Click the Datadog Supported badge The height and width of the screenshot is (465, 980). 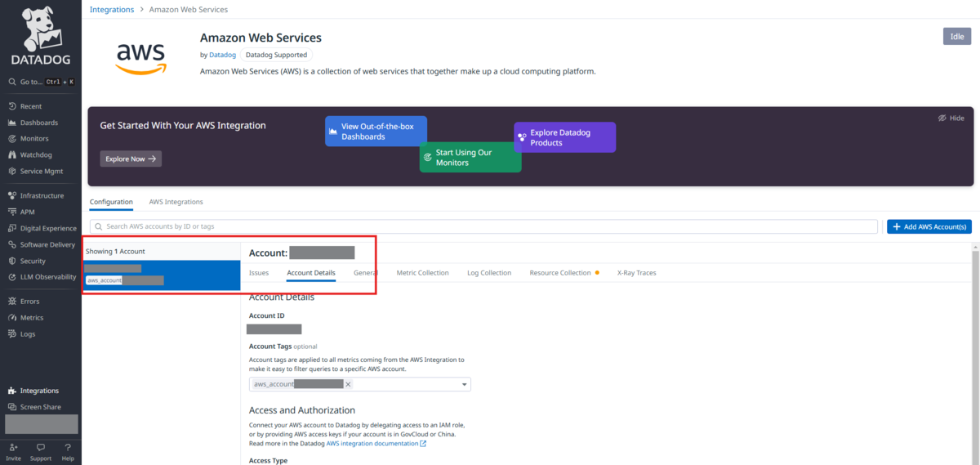(276, 55)
